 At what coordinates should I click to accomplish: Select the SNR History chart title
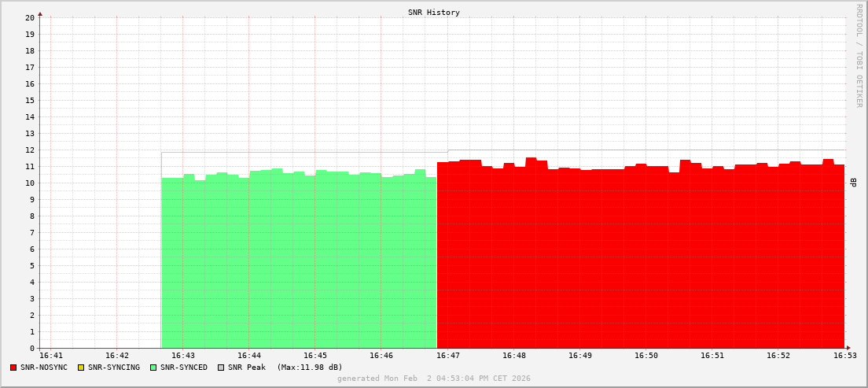[433, 13]
